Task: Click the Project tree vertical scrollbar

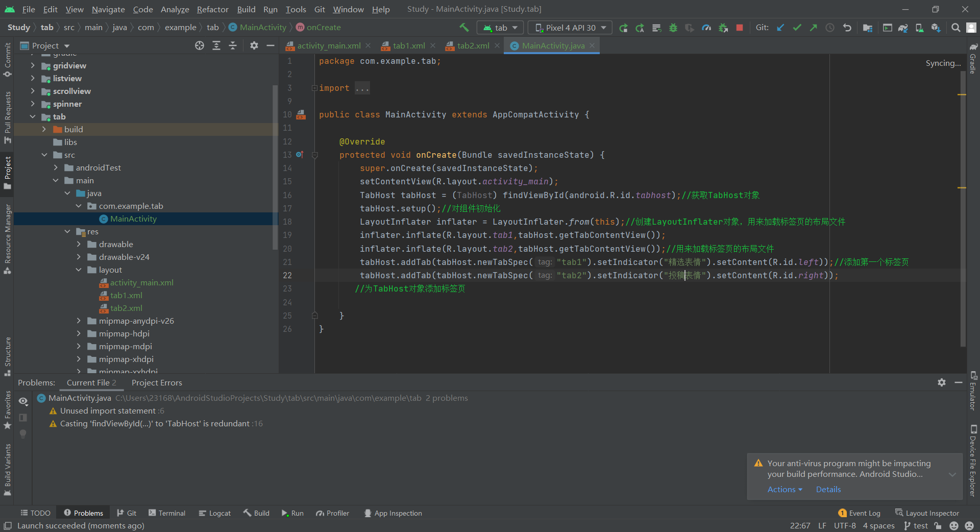Action: [x=275, y=168]
